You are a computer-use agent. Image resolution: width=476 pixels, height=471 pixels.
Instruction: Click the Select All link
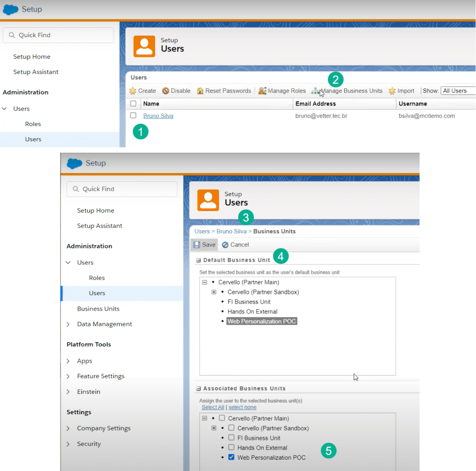click(213, 407)
